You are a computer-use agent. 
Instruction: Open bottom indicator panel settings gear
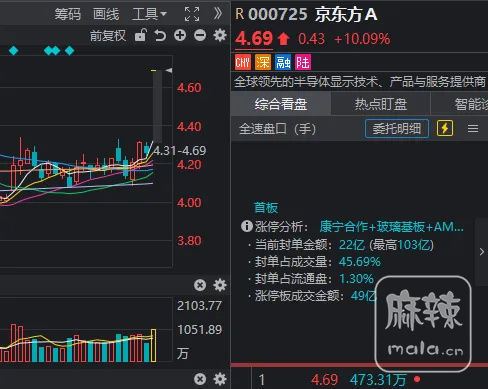[220, 379]
